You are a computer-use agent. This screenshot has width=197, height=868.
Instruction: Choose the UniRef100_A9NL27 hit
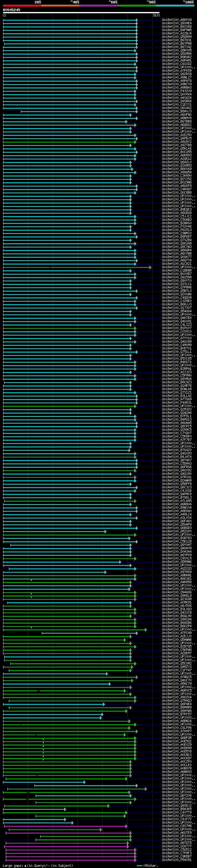[x=177, y=78]
